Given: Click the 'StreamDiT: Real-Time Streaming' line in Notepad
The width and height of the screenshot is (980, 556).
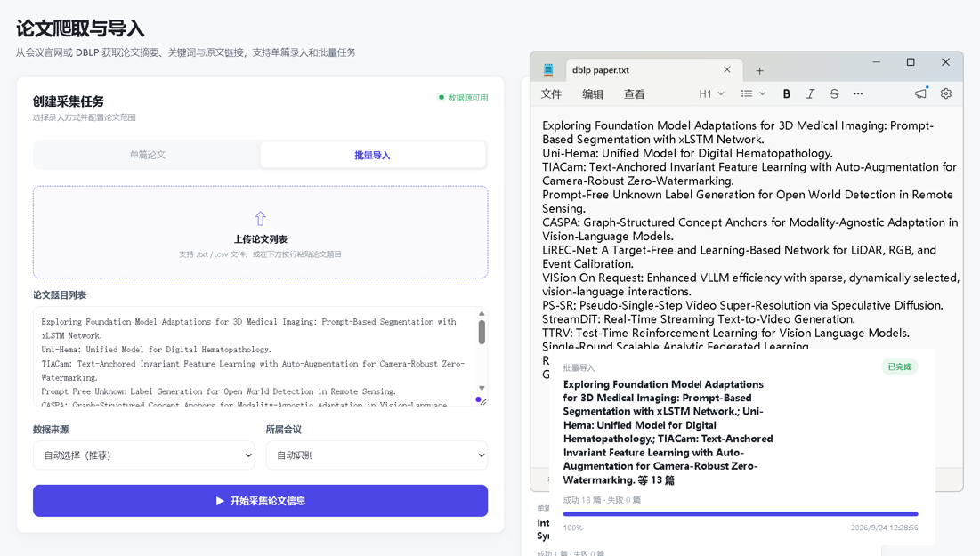Looking at the screenshot, I should (x=699, y=319).
